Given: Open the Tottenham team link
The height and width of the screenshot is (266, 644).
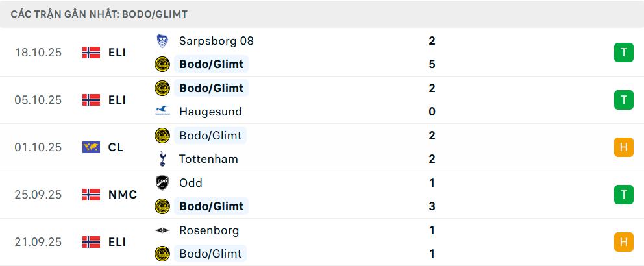Looking at the screenshot, I should pyautogui.click(x=208, y=159).
